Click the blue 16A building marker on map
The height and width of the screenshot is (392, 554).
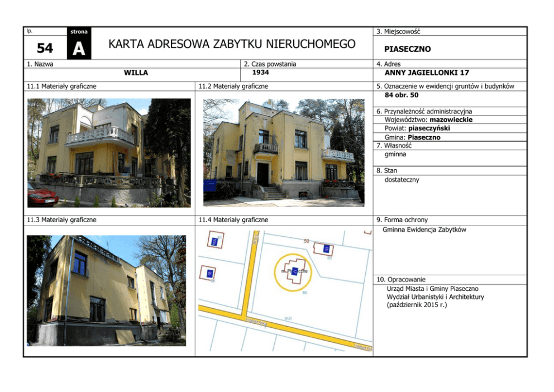point(214,242)
